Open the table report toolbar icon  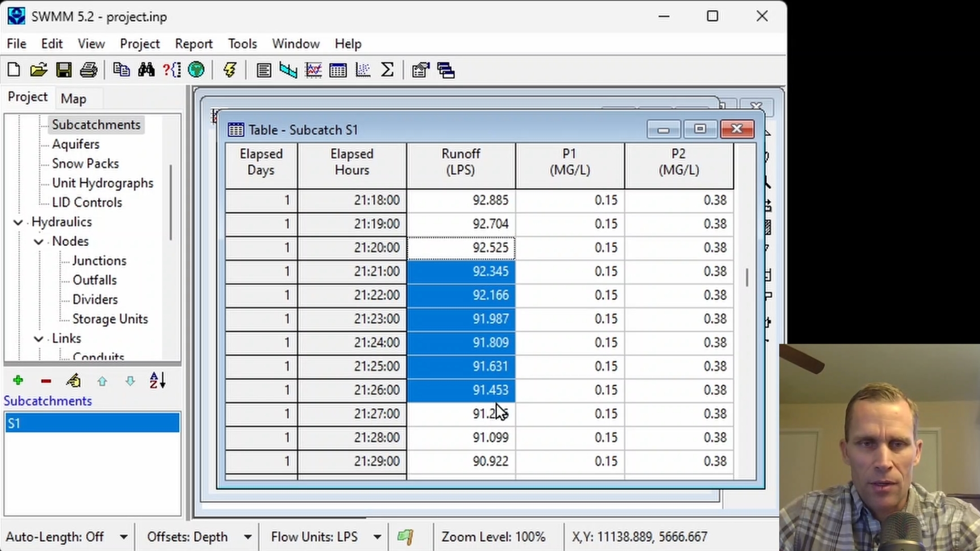pyautogui.click(x=338, y=70)
